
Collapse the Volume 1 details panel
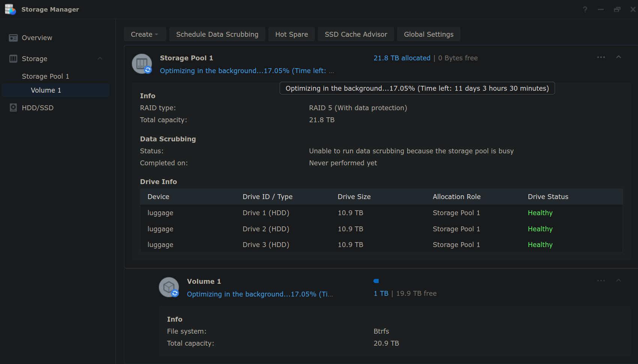point(618,280)
